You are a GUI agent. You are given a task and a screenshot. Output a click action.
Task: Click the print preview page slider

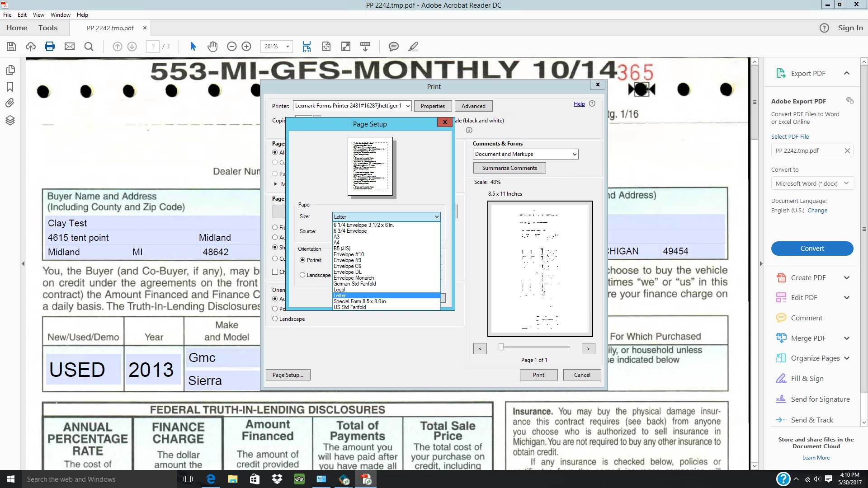pos(501,347)
